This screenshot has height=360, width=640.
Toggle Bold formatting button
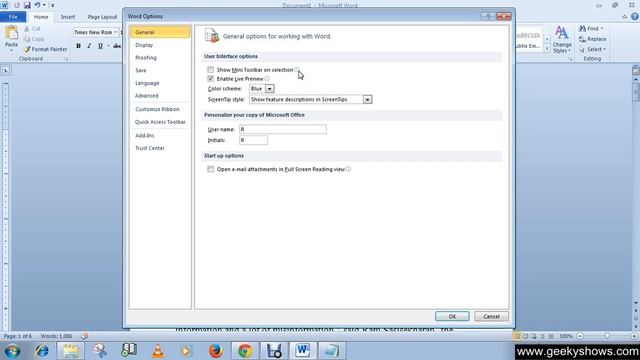coord(78,46)
